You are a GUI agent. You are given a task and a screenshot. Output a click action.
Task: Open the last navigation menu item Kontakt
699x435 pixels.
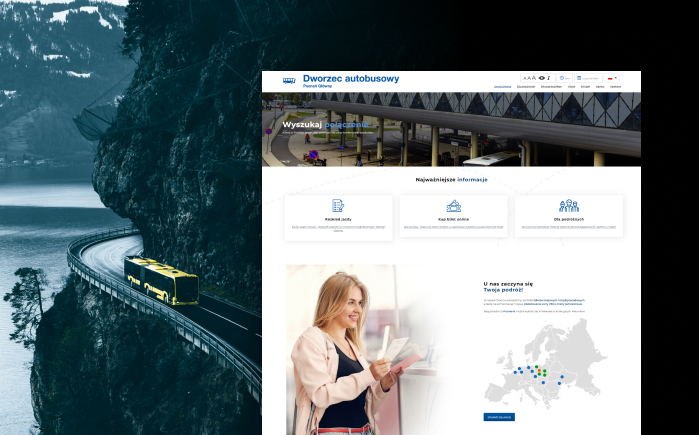point(616,87)
